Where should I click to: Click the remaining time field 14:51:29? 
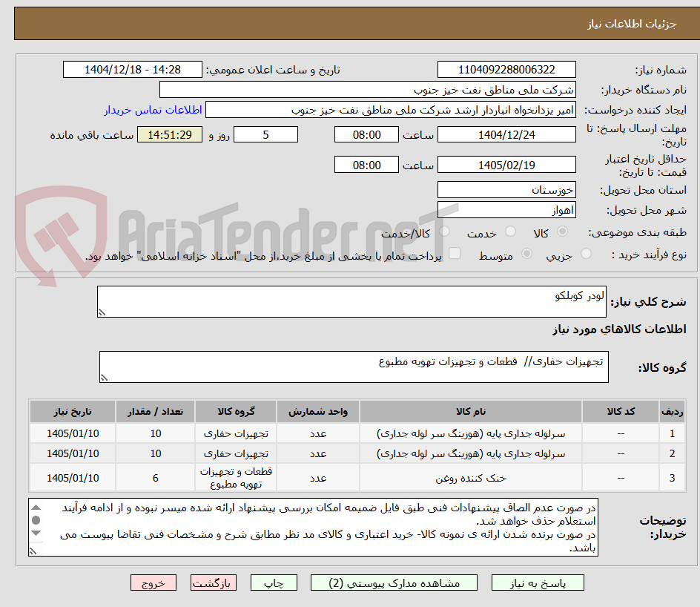click(170, 134)
